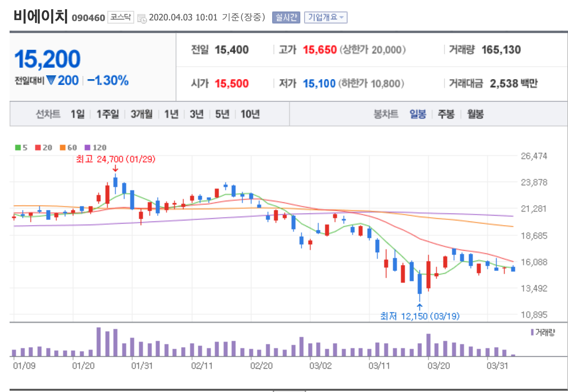This screenshot has width=568, height=392.
Task: Click the 01/20 date axis label
Action: 83,366
